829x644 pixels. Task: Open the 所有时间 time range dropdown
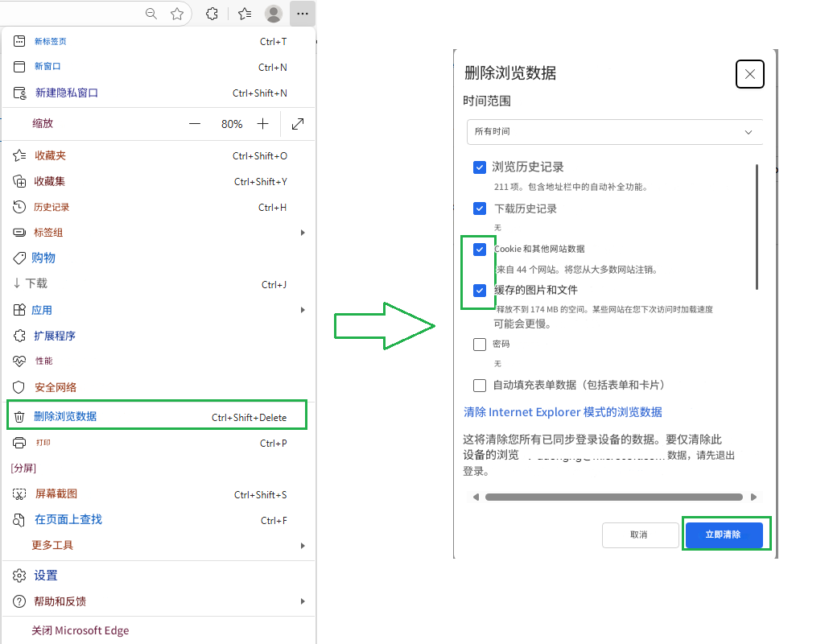pos(615,132)
